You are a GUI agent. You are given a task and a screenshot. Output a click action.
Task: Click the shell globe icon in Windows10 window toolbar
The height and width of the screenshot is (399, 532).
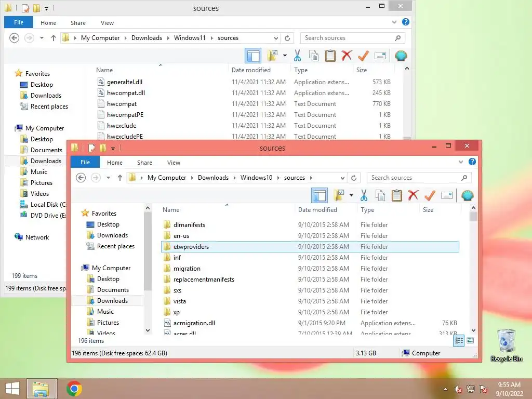tap(467, 195)
